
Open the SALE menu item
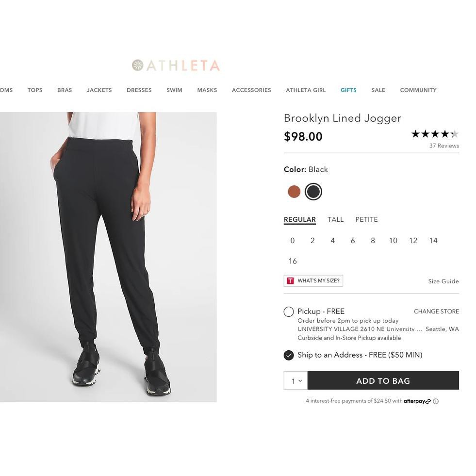click(x=378, y=90)
